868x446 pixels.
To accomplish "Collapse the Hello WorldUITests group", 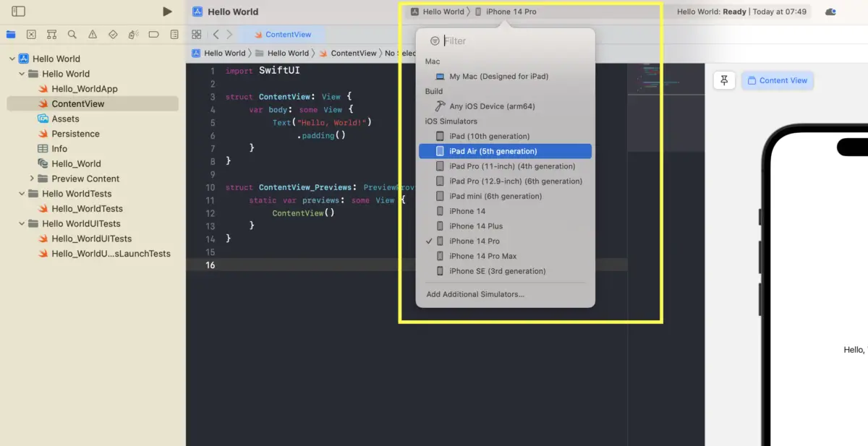I will (x=22, y=223).
